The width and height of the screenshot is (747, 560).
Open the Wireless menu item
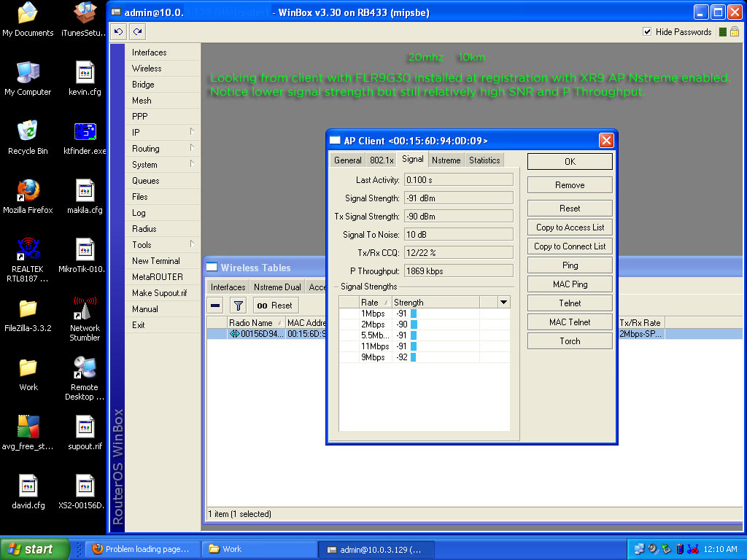(162, 69)
